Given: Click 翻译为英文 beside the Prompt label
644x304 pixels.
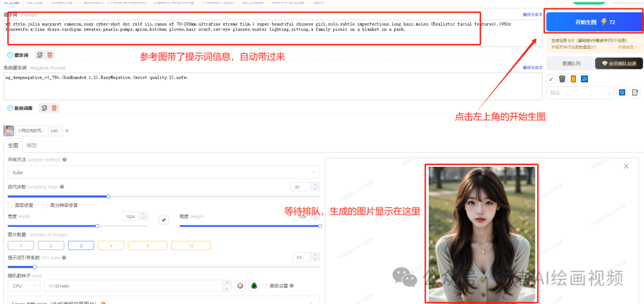Looking at the screenshot, I should click(x=532, y=14).
